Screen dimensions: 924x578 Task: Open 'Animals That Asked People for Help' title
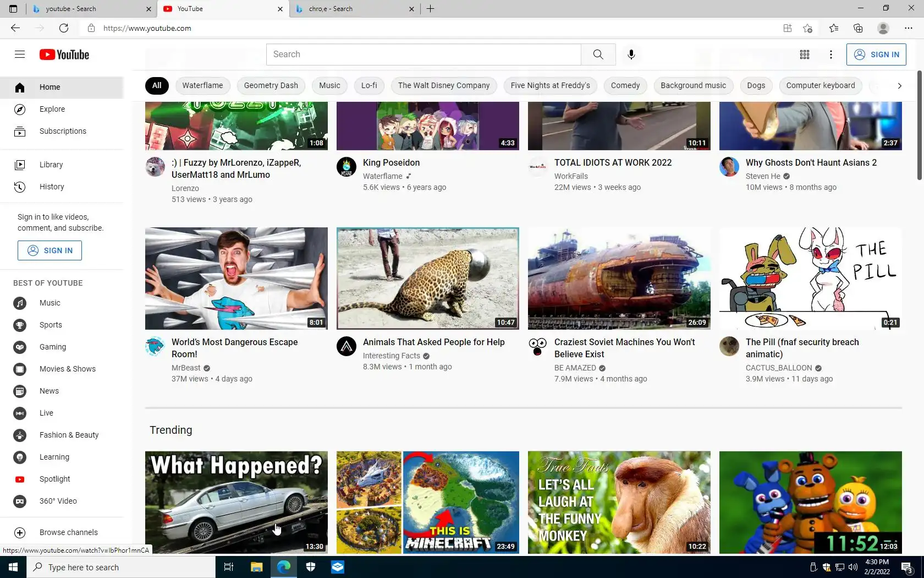pos(434,342)
